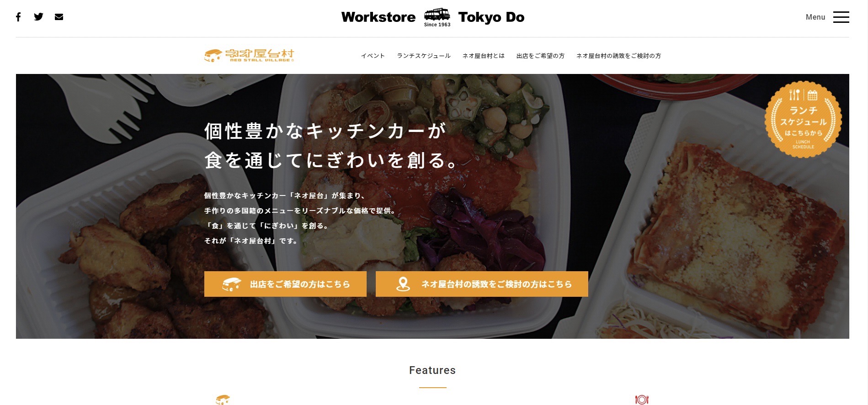The width and height of the screenshot is (868, 405).
Task: Open the round lunch schedule badge
Action: click(803, 120)
